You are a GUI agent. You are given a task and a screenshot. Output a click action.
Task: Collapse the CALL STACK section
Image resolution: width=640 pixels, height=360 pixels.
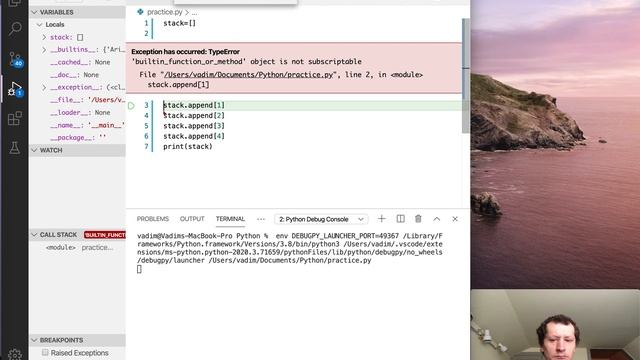34,235
